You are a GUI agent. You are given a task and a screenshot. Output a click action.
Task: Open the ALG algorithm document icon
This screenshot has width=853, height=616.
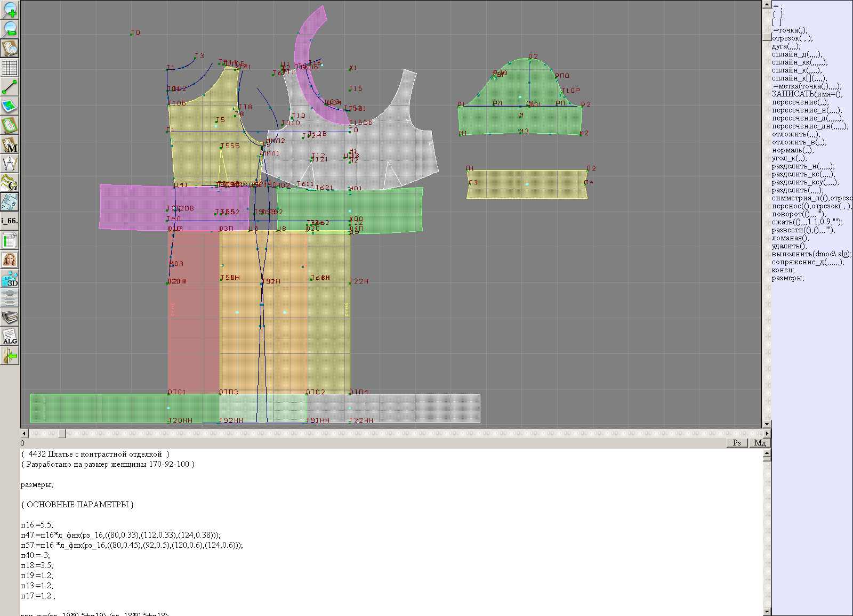click(10, 337)
